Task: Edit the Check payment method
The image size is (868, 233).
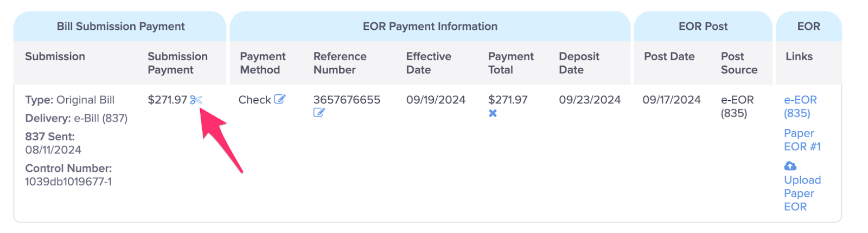Action: click(280, 99)
